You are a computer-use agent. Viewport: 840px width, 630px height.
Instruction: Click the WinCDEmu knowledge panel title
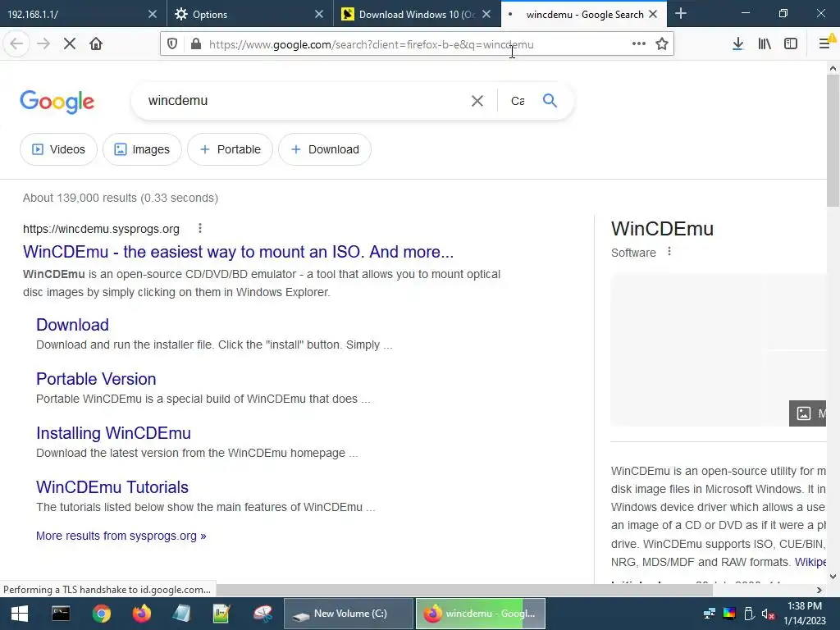pyautogui.click(x=662, y=229)
